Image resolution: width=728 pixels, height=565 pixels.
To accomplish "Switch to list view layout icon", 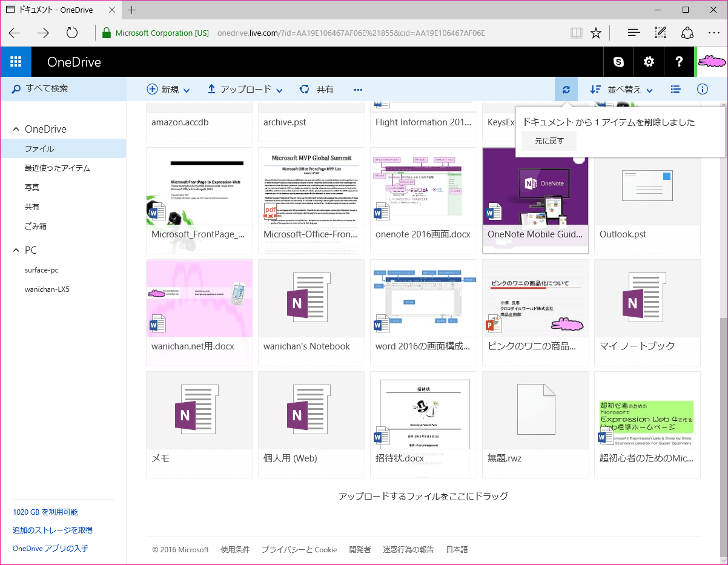I will [676, 90].
